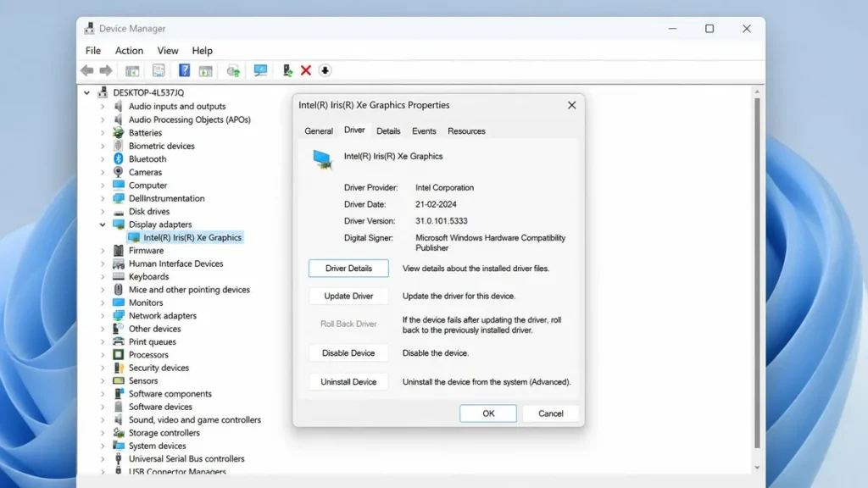
Task: Select Intel(R) Iris(R) Xe Graphics tree item
Action: pyautogui.click(x=192, y=237)
